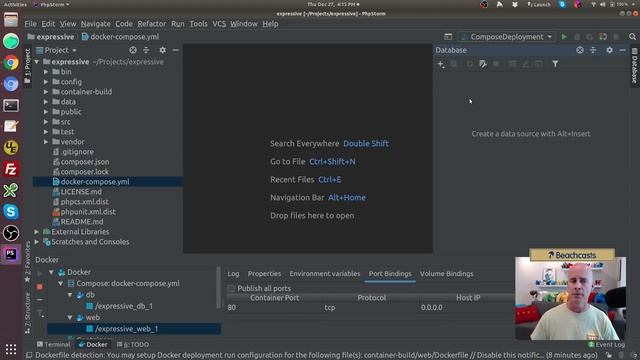Switch to the Log tab
The image size is (640, 360).
coord(233,274)
